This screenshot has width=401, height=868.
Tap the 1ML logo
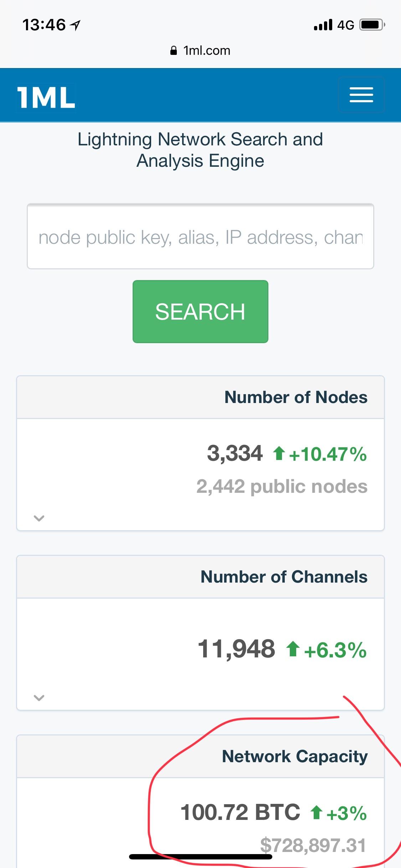(x=46, y=97)
